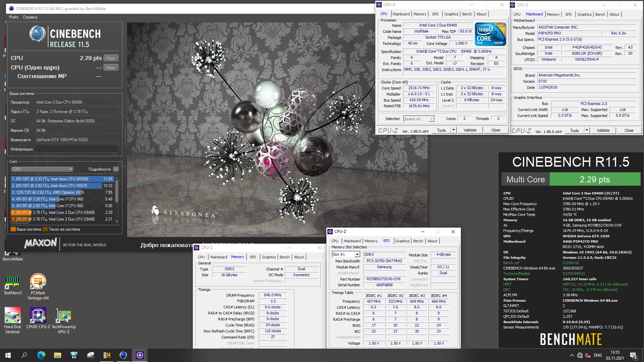The height and width of the screenshot is (362, 644).
Task: Click Textures/Models entry in BenchMate
Action: click(517, 274)
